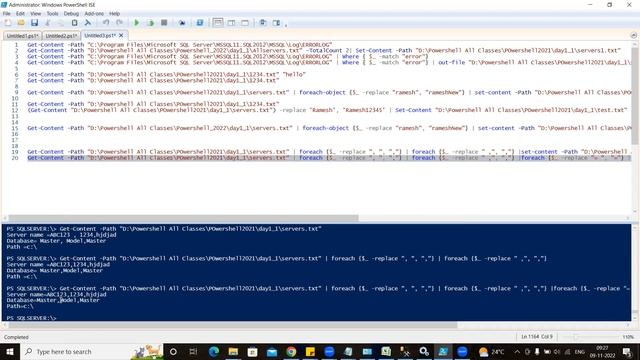Click the Completed status text
The image size is (640, 360).
pos(16,337)
